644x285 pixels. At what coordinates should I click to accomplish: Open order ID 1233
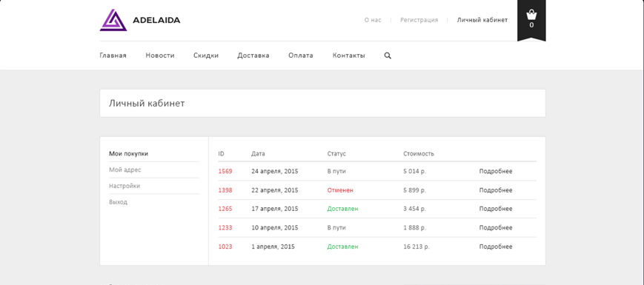(x=225, y=227)
